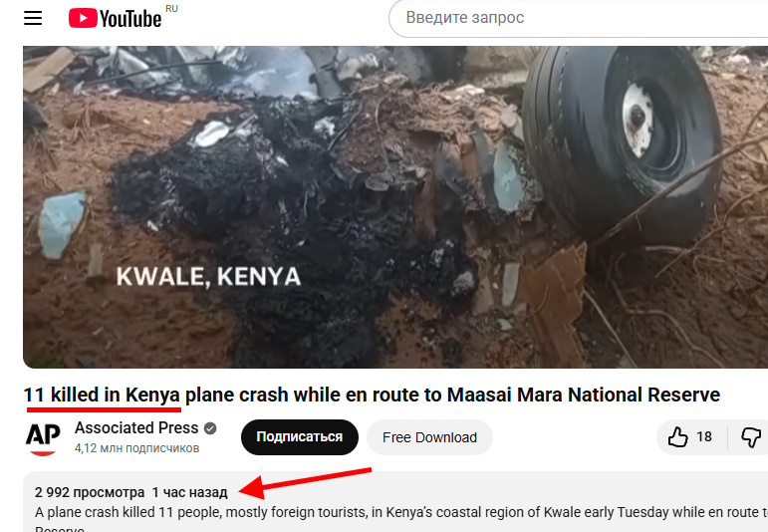Click the '4,12 млн подписчиков' subscriber count
Viewport: 768px width, 532px height.
[136, 448]
